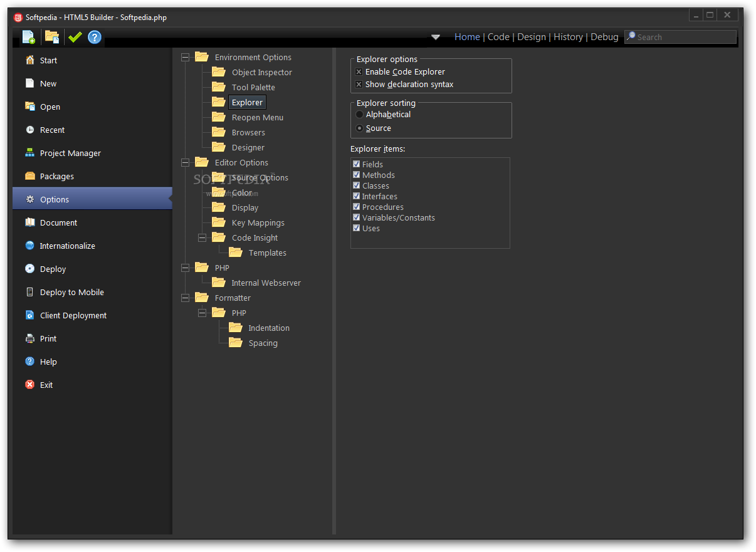Uncheck the Interfaces explorer item
The width and height of the screenshot is (756, 552).
point(357,196)
